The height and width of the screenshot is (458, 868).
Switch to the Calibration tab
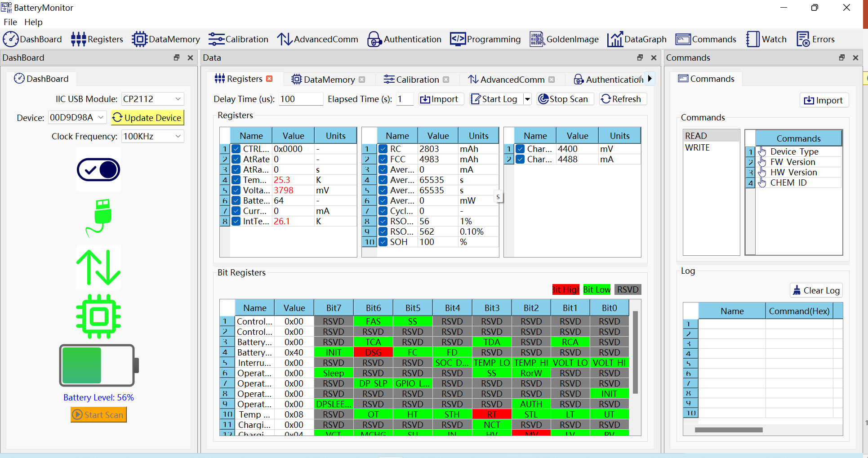click(x=412, y=80)
